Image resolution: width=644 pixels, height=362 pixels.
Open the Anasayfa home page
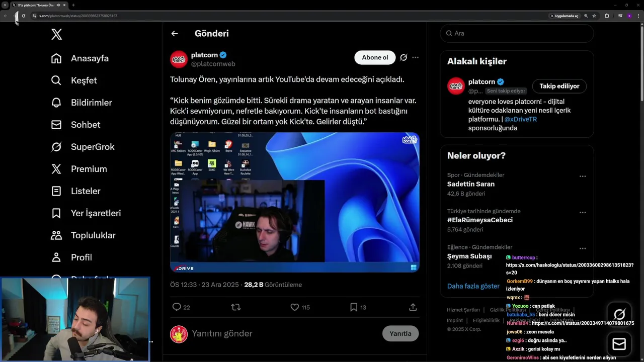[80, 58]
